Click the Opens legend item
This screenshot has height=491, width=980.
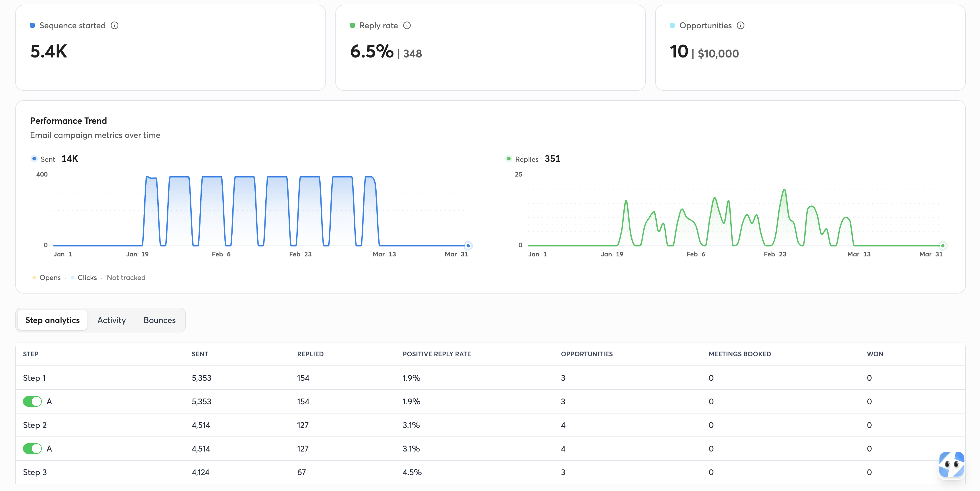click(47, 277)
